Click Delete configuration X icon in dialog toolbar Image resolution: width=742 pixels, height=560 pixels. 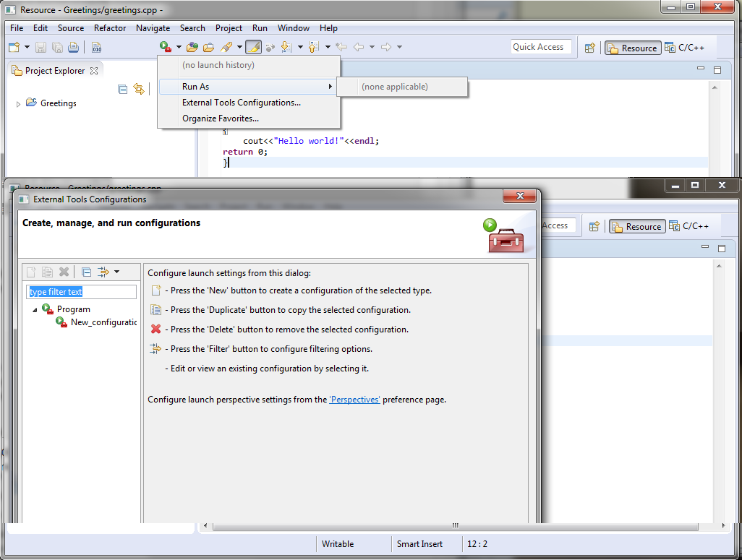point(64,272)
